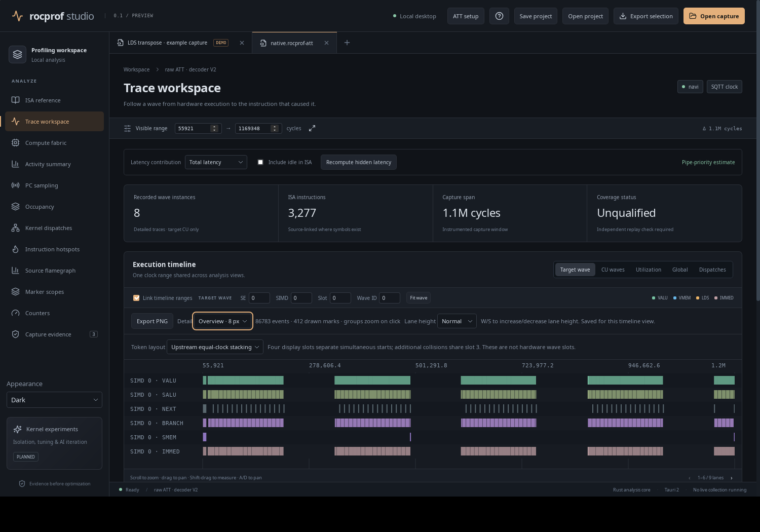The width and height of the screenshot is (760, 532).
Task: Click a SIMD 0 SMEM timeline mark
Action: (205, 437)
